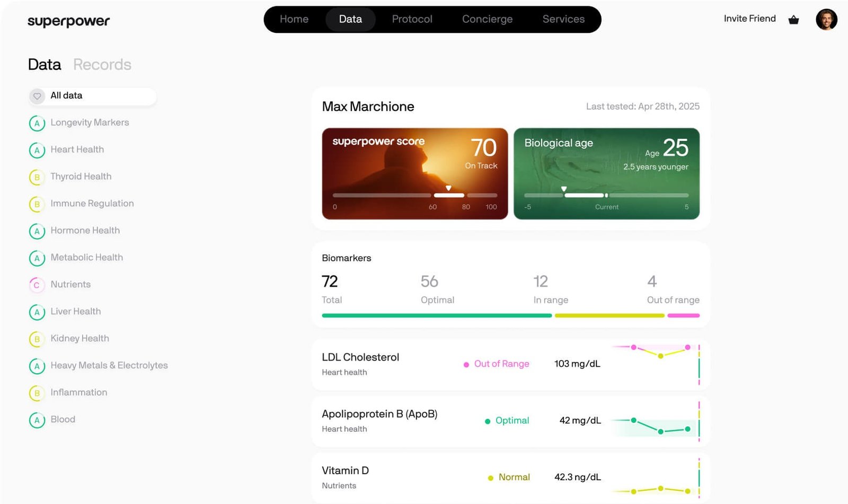Expand the Heart Health category
Screen dimensions: 848x504
pyautogui.click(x=77, y=150)
